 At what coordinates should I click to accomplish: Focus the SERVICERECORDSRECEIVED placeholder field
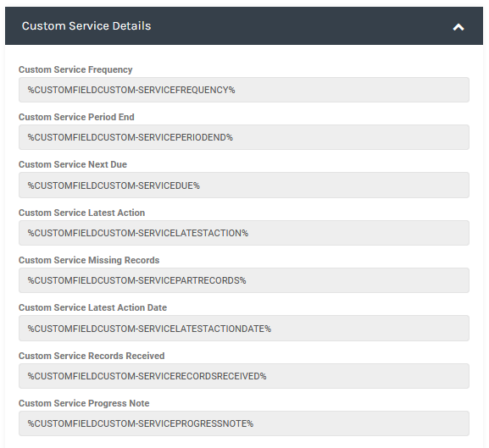point(244,376)
